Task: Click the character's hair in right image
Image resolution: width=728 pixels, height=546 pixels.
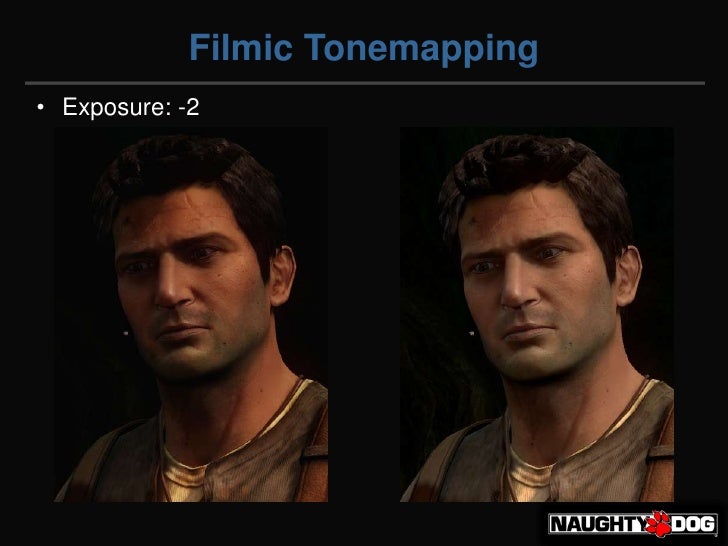Action: pos(534,169)
